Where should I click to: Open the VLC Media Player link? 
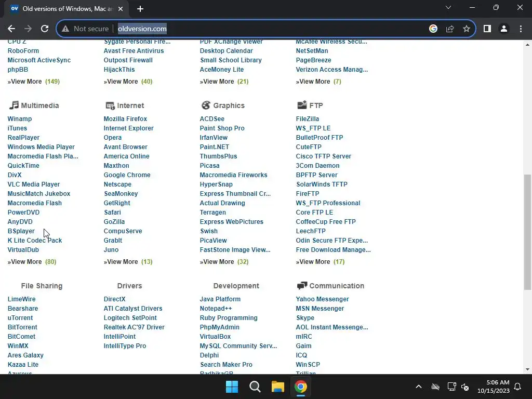[x=34, y=184]
